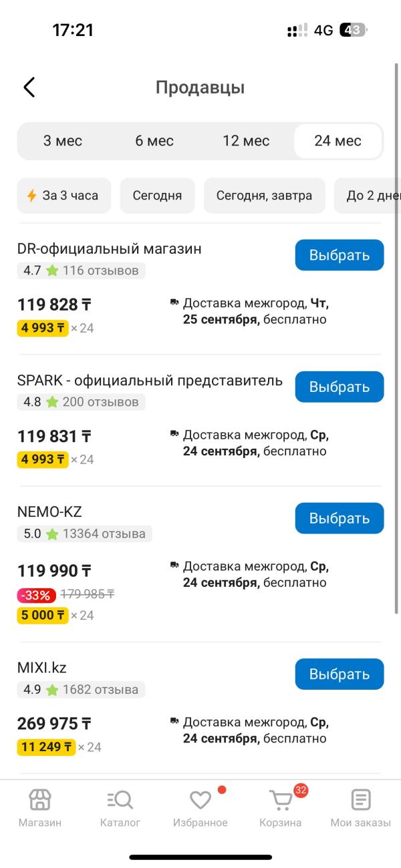Image resolution: width=401 pixels, height=868 pixels.
Task: Tap the delivery truck icon for MIXI.kz
Action: click(x=174, y=723)
